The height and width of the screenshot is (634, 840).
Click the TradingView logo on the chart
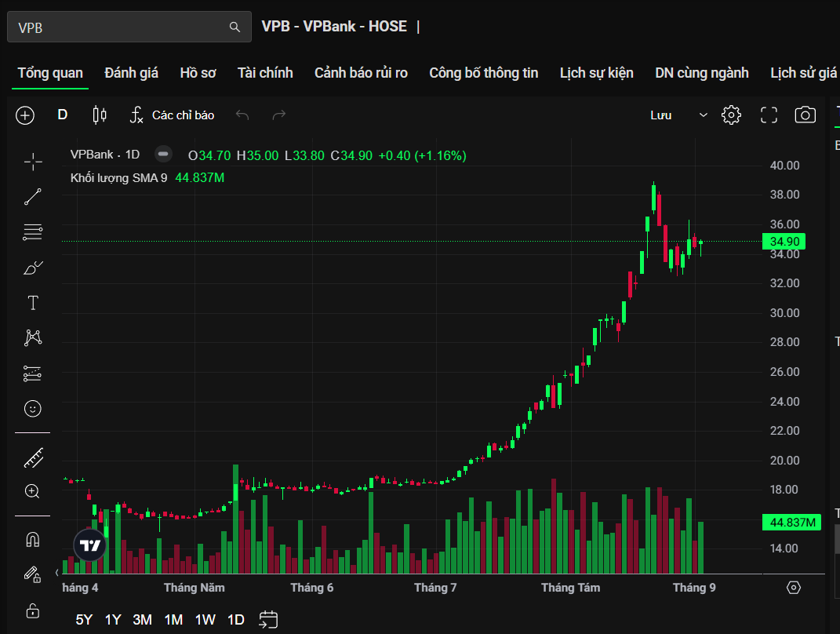coord(89,545)
